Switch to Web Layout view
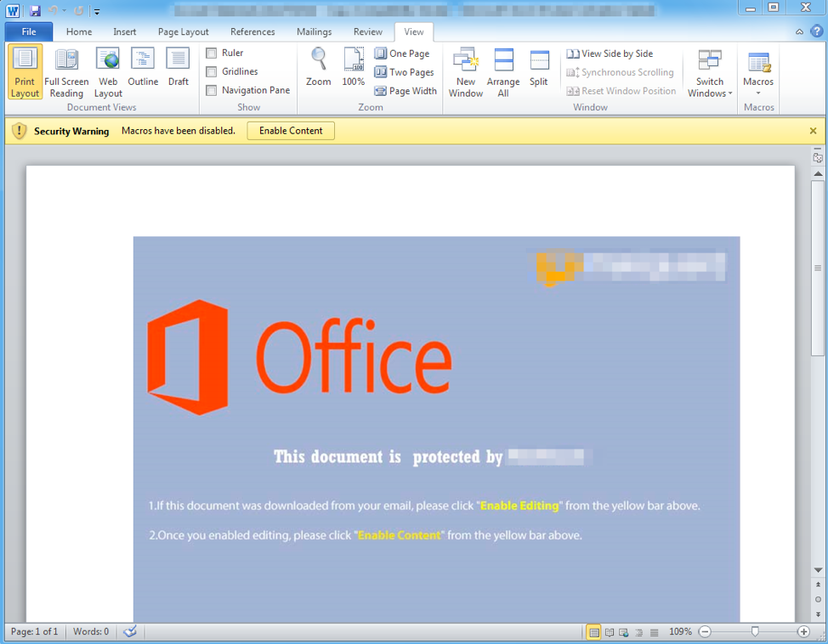This screenshot has width=828, height=644. (x=108, y=72)
